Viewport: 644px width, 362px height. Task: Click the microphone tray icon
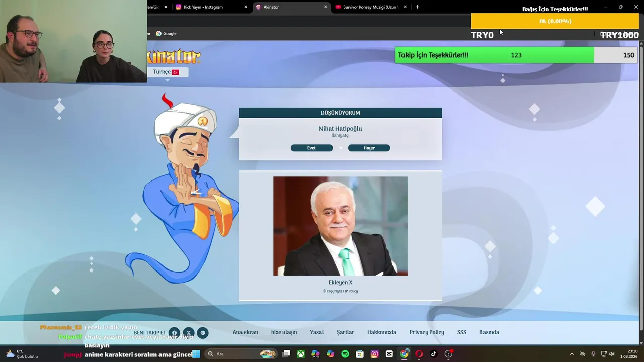click(593, 354)
